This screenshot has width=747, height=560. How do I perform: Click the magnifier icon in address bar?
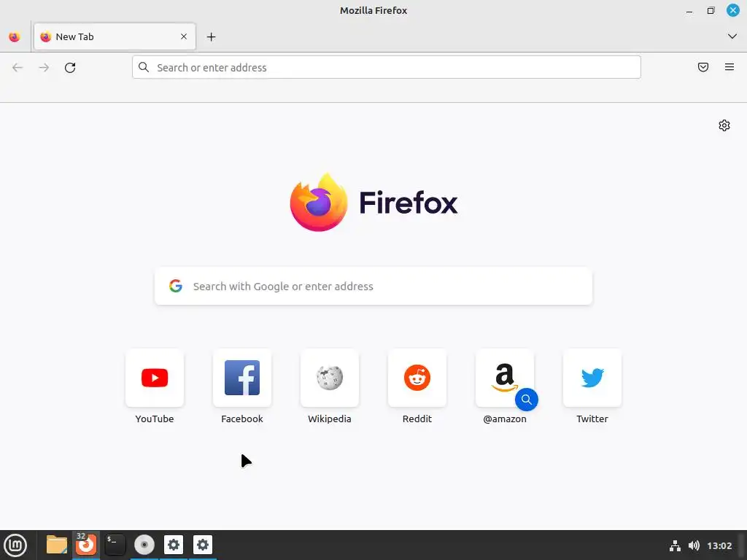pos(144,67)
